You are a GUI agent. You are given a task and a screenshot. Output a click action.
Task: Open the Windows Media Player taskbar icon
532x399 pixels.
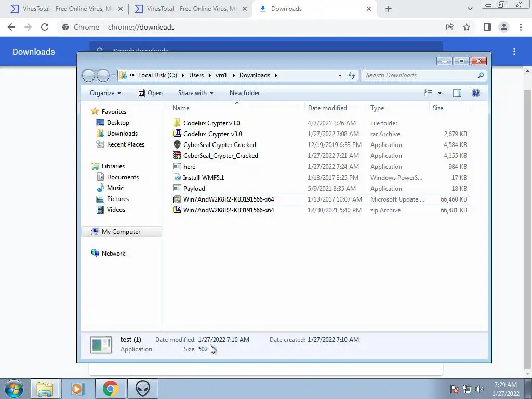coord(77,389)
